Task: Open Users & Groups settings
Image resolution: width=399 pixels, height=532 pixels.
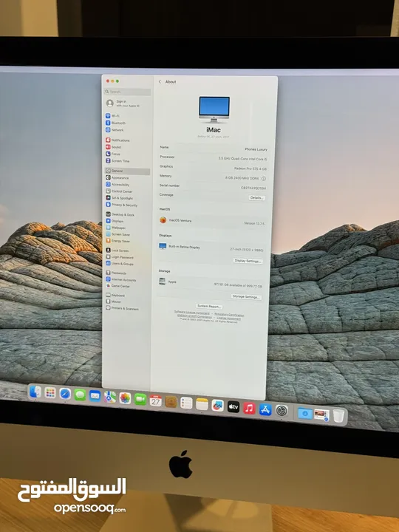Action: [x=120, y=264]
